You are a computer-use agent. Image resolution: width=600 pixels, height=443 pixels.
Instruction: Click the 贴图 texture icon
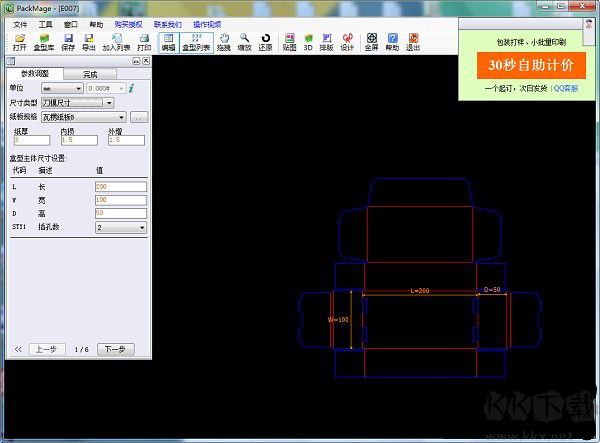point(289,41)
